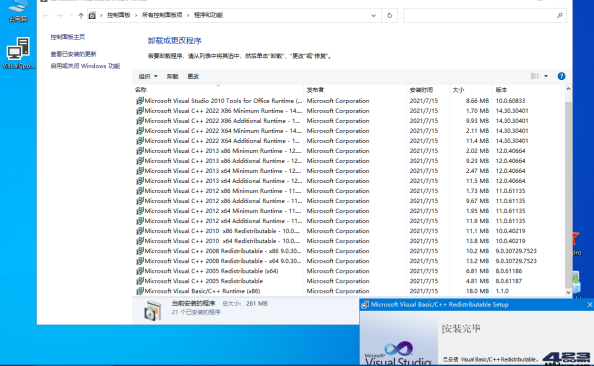Select icon of Visual C++ 2022 X86 Minimum Runtime
The image size is (594, 366).
[x=140, y=111]
